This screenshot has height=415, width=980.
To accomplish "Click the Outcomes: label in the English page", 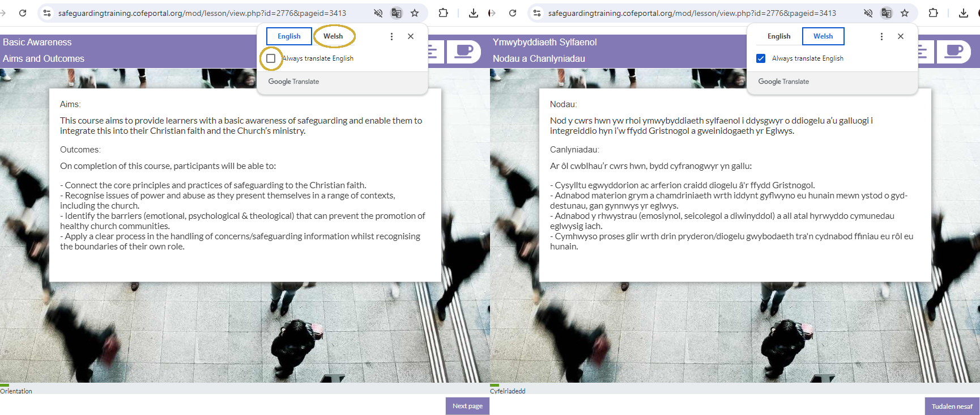I will point(80,150).
